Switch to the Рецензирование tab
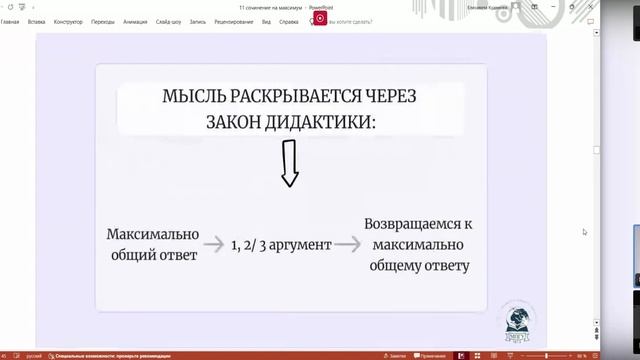The width and height of the screenshot is (640, 360). (234, 22)
